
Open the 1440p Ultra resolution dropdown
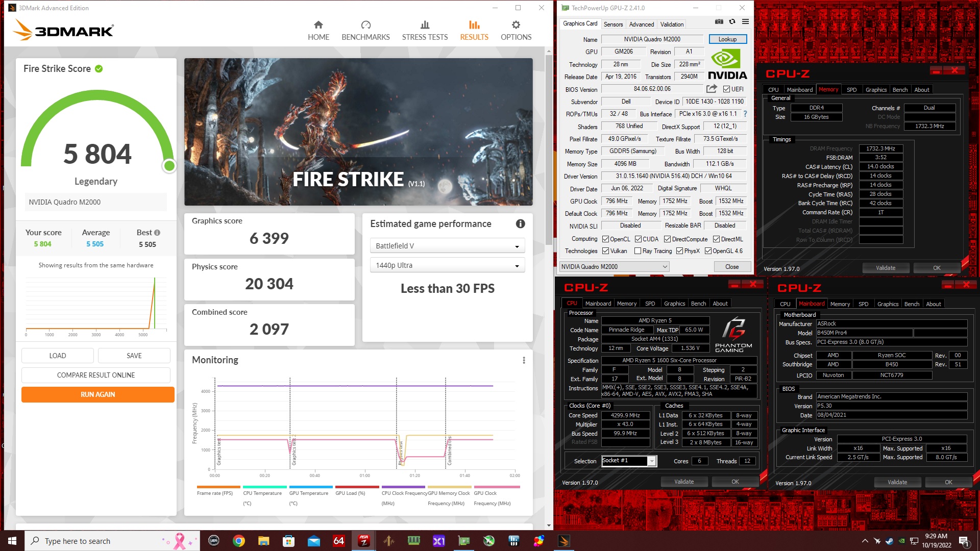447,265
